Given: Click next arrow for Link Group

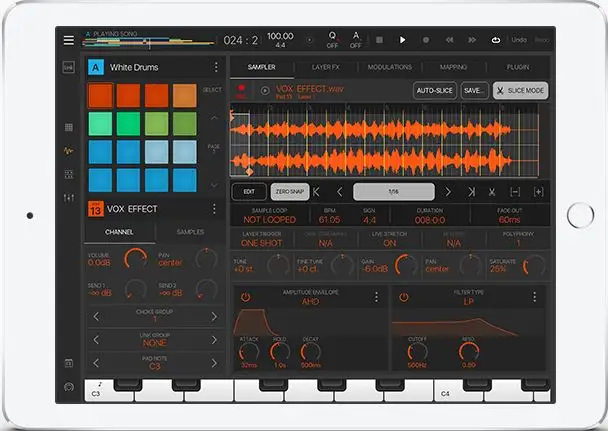Looking at the screenshot, I should click(x=214, y=341).
